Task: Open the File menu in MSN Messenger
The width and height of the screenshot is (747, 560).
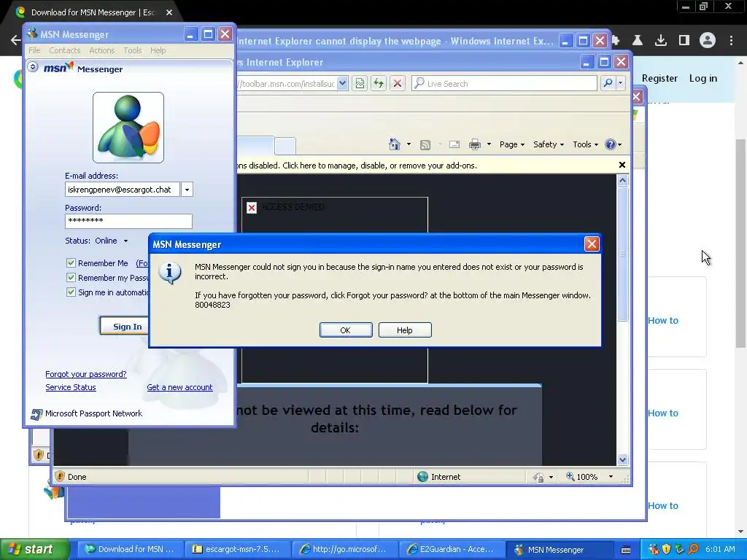Action: [x=34, y=50]
